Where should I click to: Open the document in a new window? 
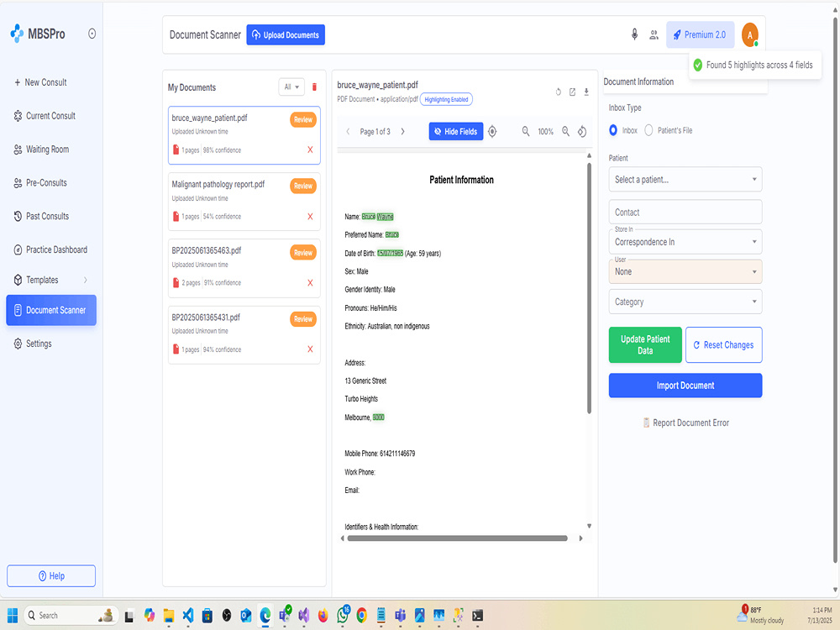pyautogui.click(x=572, y=92)
